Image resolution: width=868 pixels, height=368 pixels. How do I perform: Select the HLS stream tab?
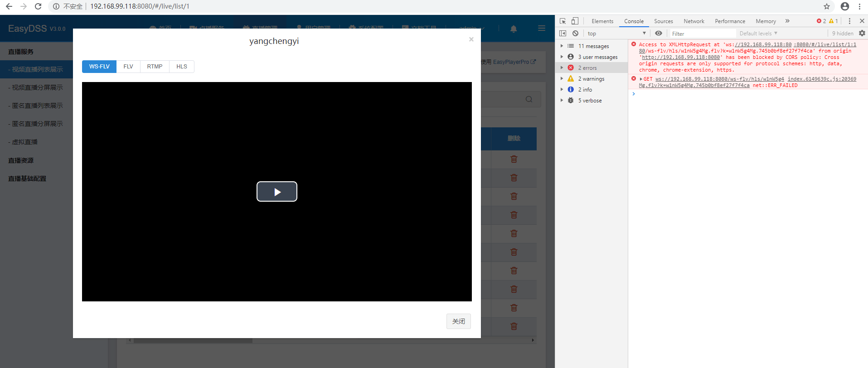[x=181, y=67]
